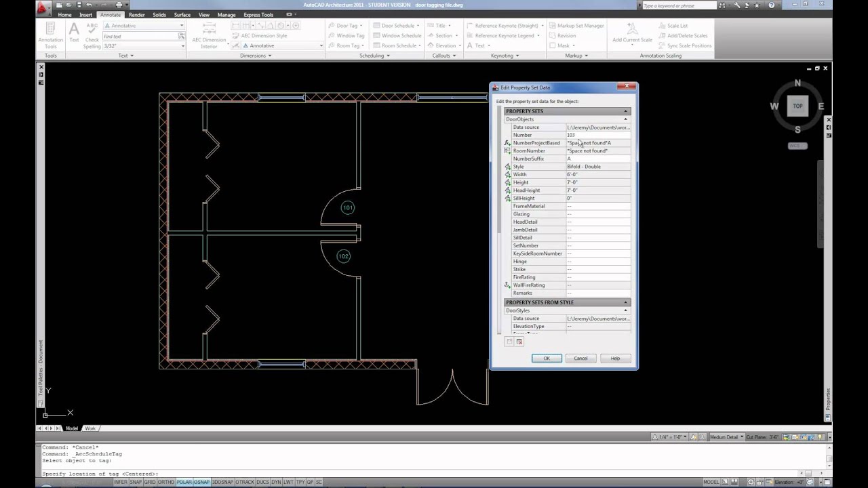Click the keyword search box

pyautogui.click(x=679, y=5)
